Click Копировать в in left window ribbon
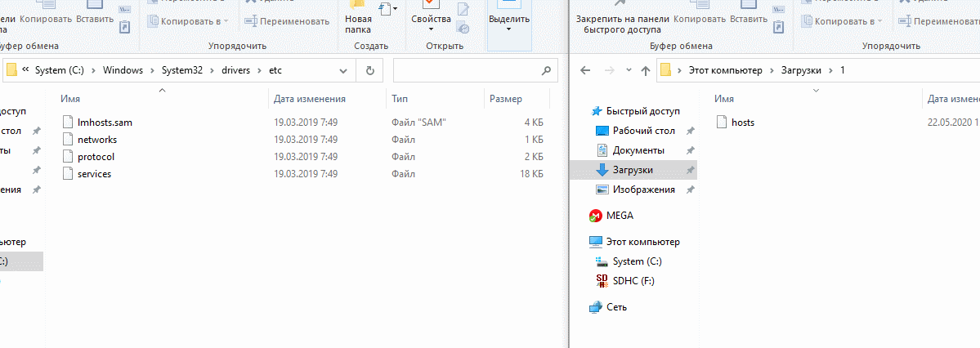This screenshot has width=980, height=348. (x=188, y=21)
